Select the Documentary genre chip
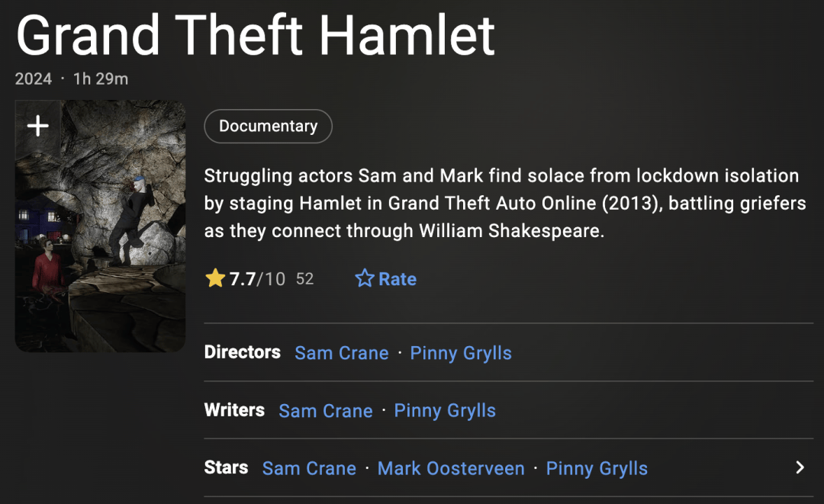The width and height of the screenshot is (824, 504). click(x=268, y=127)
